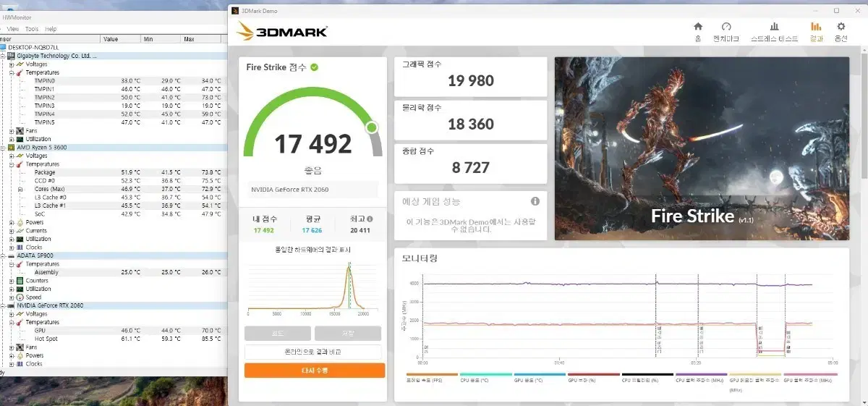
Task: Click the AMD Ryzen 5 3600 CPU icon
Action: point(11,147)
